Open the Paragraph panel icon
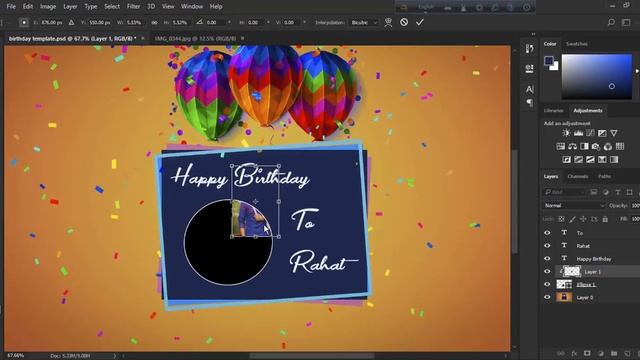The image size is (640, 360). [x=529, y=102]
